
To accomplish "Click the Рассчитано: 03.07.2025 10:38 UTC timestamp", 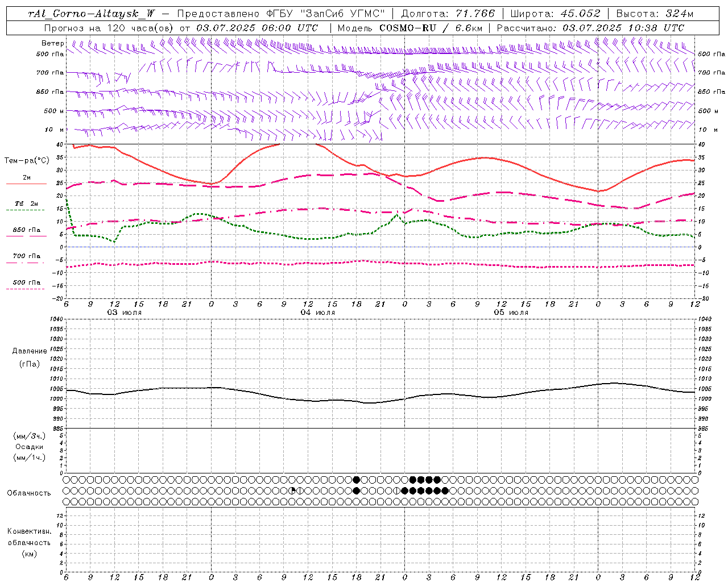I will pyautogui.click(x=590, y=28).
